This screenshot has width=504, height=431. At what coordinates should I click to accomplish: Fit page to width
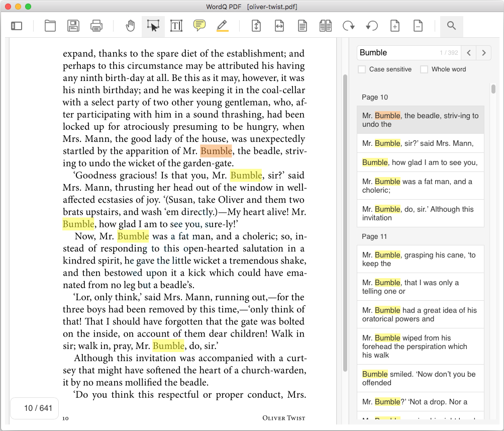pyautogui.click(x=279, y=26)
